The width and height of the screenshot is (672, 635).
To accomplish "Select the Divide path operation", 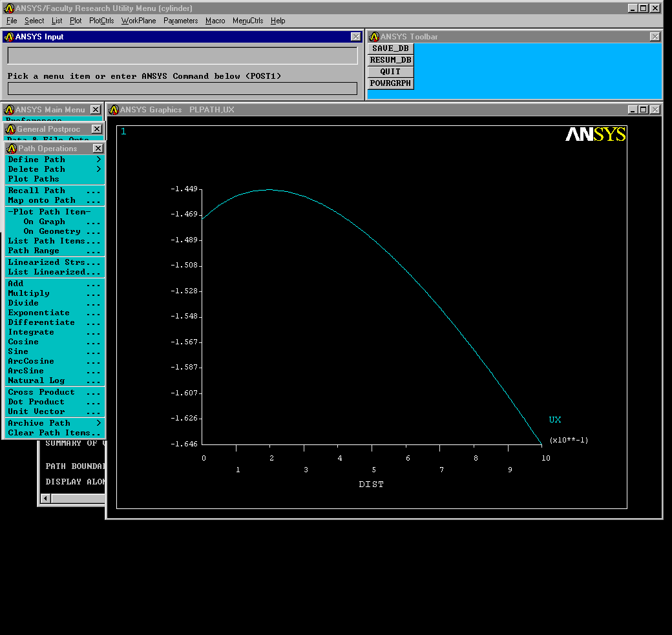I will point(54,303).
